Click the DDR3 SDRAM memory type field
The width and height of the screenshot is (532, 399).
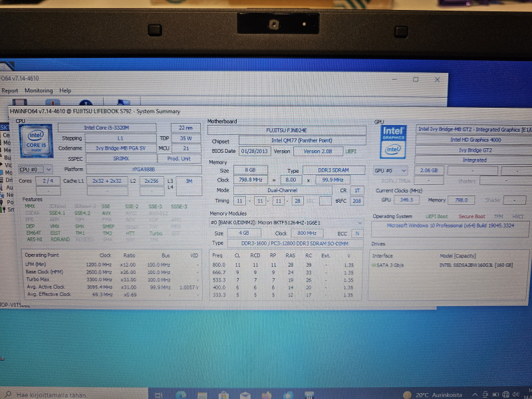334,170
